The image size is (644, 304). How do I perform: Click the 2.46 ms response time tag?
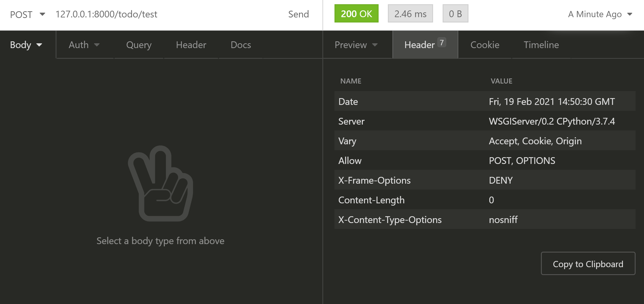(410, 14)
